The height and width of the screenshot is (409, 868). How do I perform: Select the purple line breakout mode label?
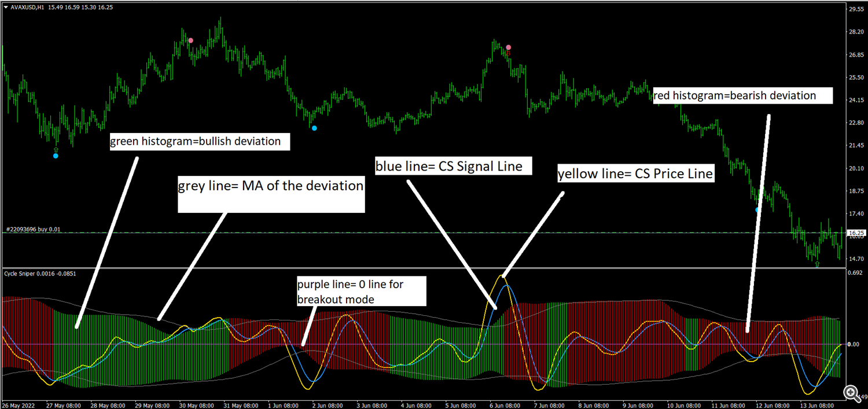tap(361, 290)
